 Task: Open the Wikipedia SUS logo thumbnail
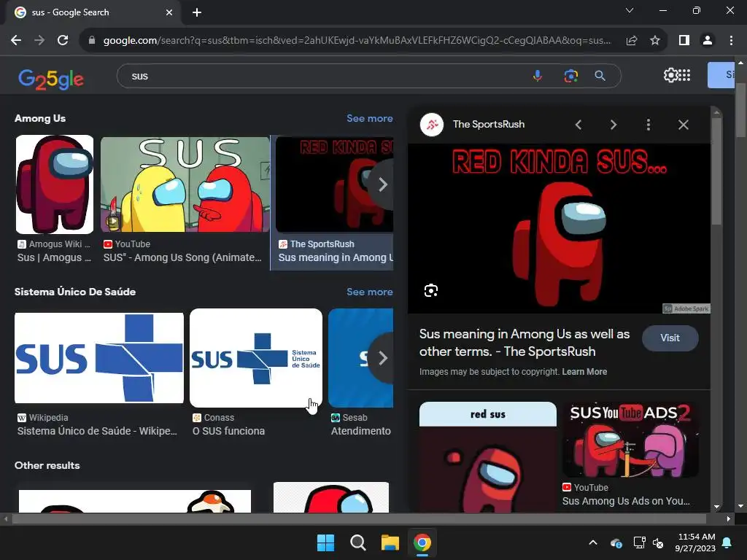(x=99, y=357)
